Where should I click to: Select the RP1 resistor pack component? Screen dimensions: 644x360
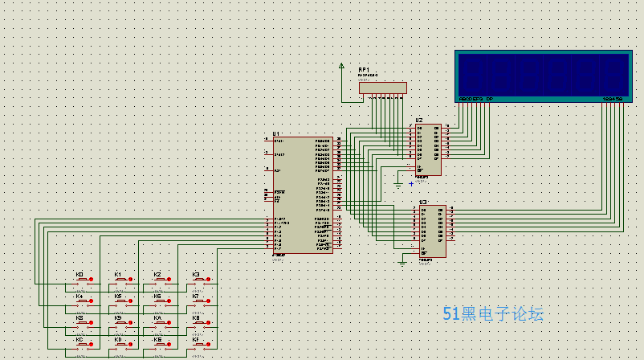383,88
